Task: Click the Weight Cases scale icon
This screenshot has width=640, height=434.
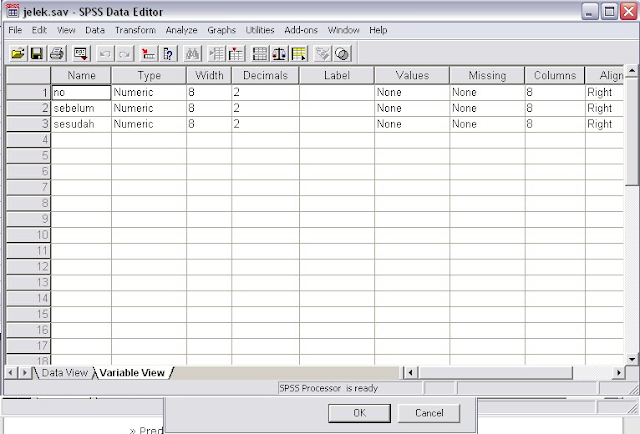Action: [x=280, y=53]
